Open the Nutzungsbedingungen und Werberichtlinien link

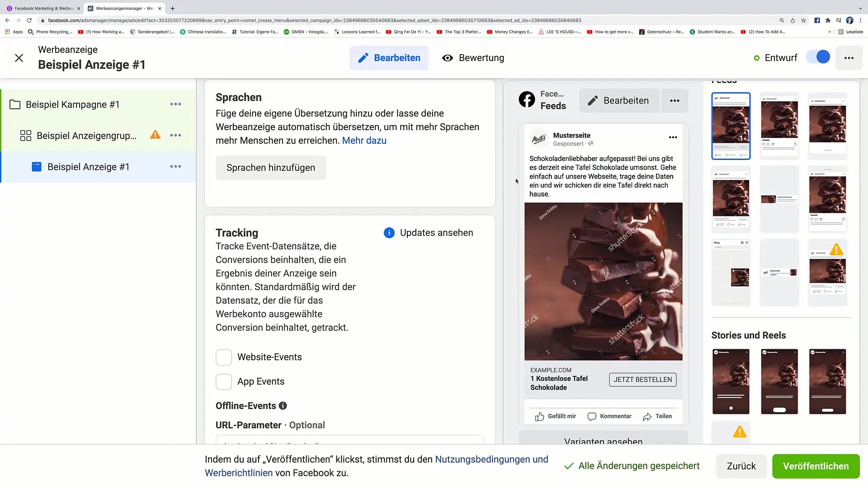(x=376, y=466)
